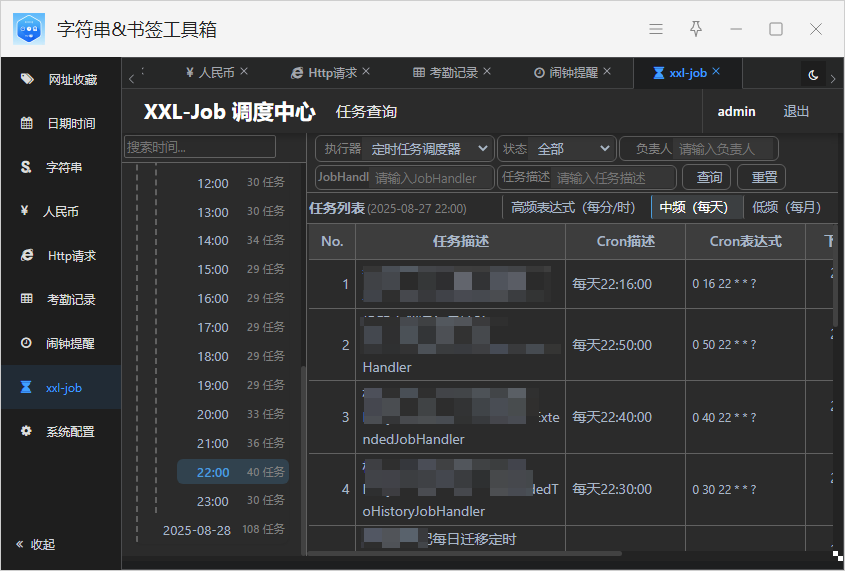Click cron expression 0 50 22 * * ?

[x=724, y=345]
